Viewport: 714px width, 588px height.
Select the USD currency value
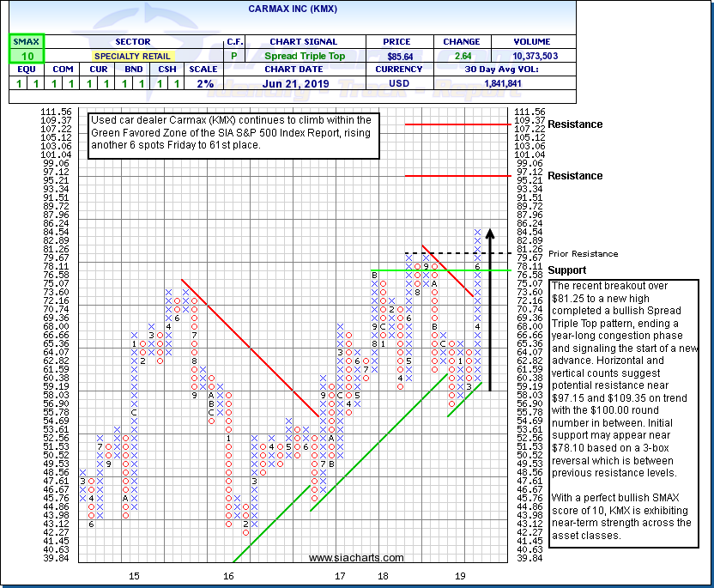pyautogui.click(x=399, y=84)
